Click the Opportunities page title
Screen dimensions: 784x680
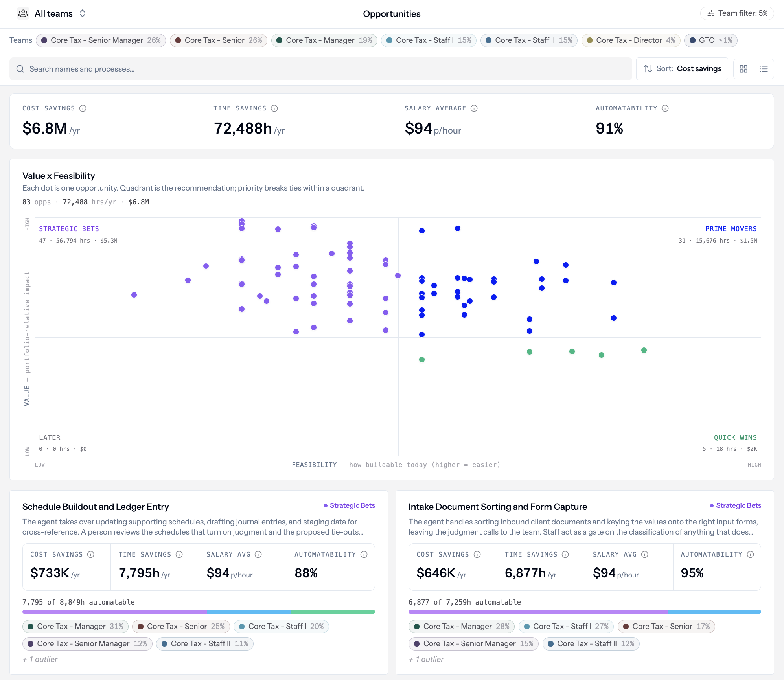(392, 14)
